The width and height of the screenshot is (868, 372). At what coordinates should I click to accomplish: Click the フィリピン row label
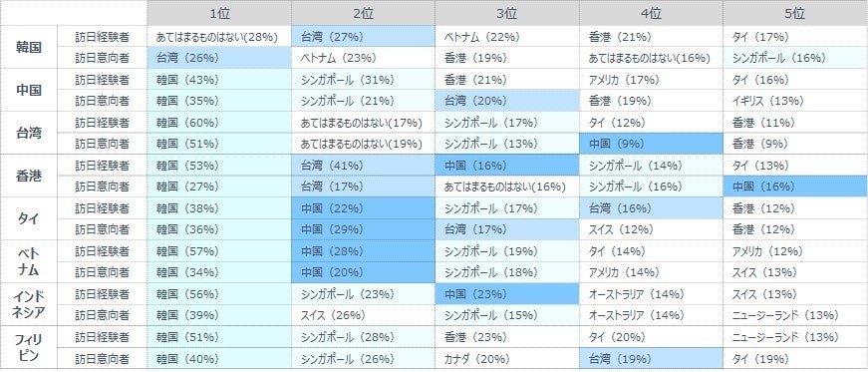click(29, 348)
